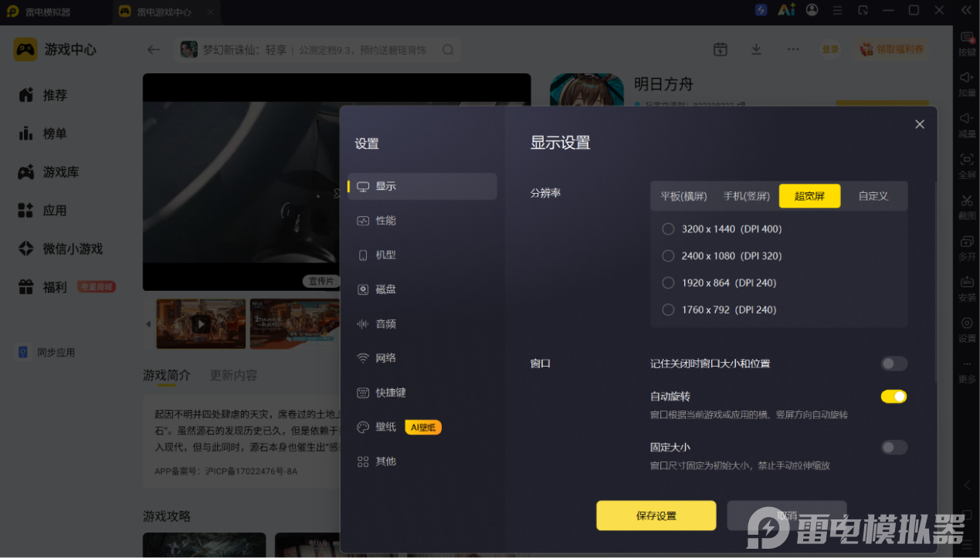Open the Display (显示) settings section
980x558 pixels.
[x=422, y=186]
